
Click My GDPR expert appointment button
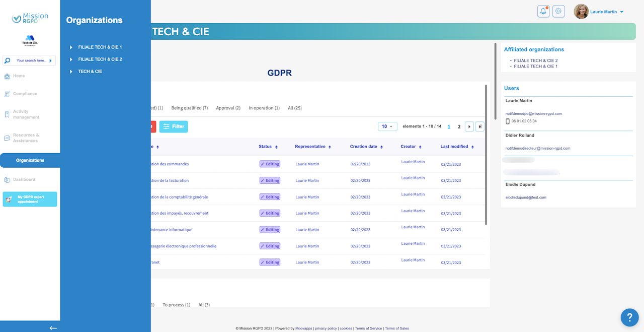coord(30,199)
